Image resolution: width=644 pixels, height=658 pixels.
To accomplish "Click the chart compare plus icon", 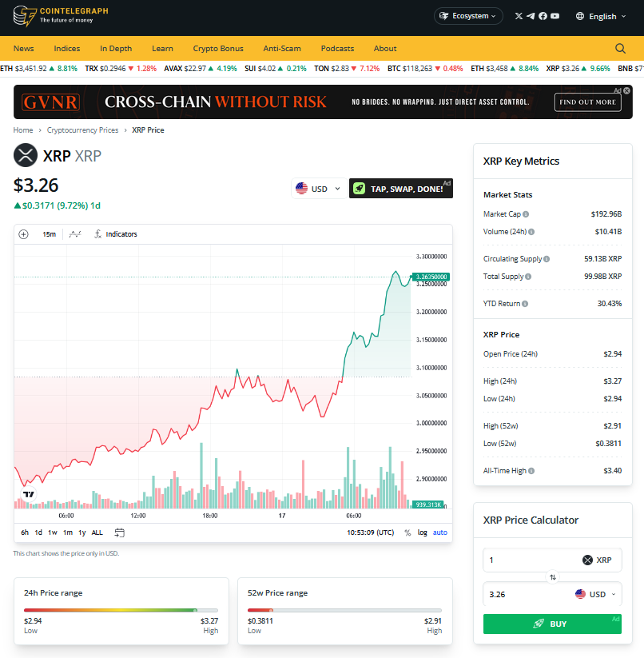I will point(23,234).
